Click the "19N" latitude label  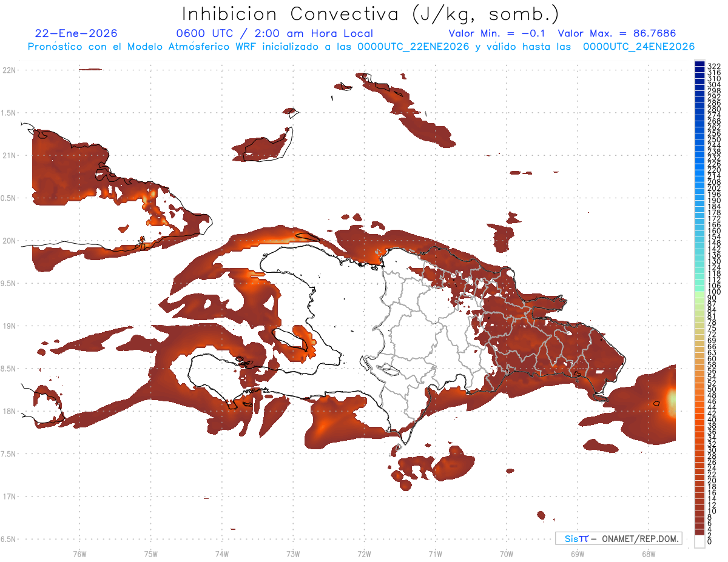pos(8,326)
